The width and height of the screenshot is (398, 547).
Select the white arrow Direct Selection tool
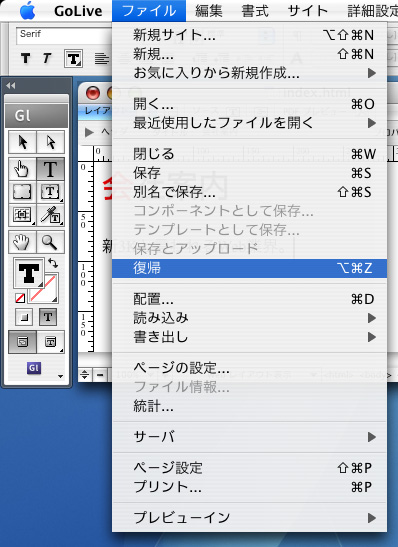[x=51, y=142]
